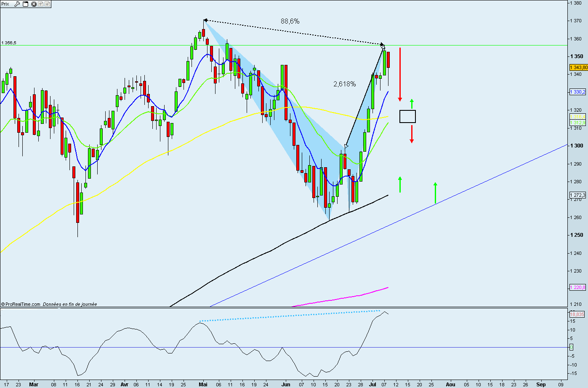Click the orange current price tag "1 343,80"
This screenshot has width=588, height=388.
pyautogui.click(x=578, y=67)
